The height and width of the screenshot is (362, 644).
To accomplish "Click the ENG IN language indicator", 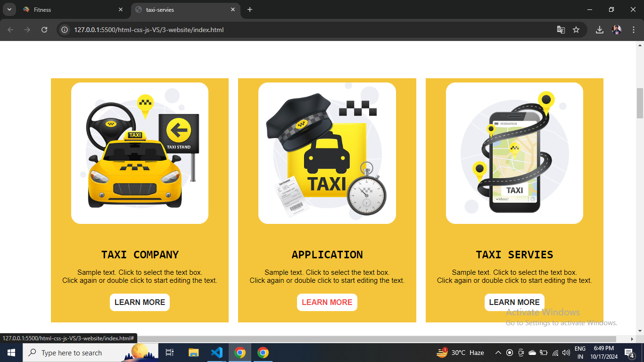I will (x=580, y=353).
